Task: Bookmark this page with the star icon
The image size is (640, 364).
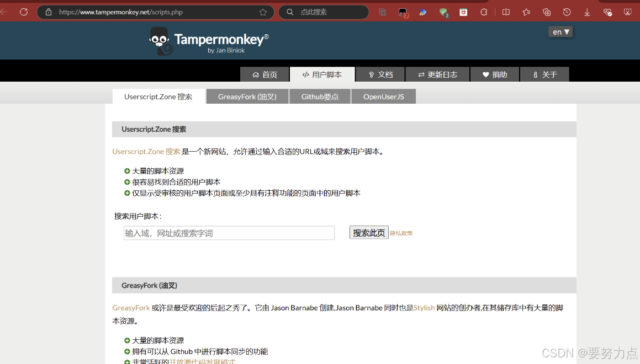Action: [x=263, y=12]
